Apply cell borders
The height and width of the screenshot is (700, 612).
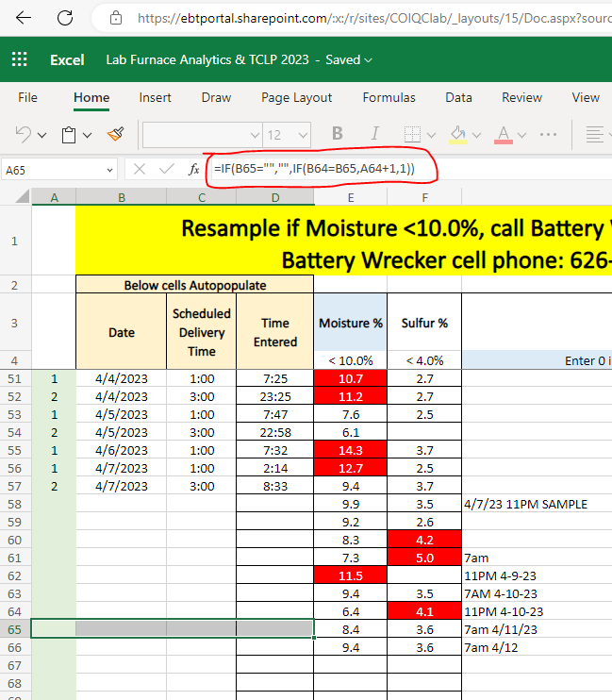pos(412,134)
